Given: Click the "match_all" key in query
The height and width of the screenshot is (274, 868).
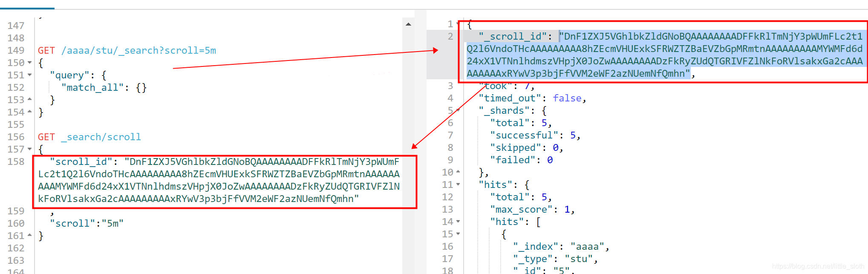Looking at the screenshot, I should pos(92,87).
